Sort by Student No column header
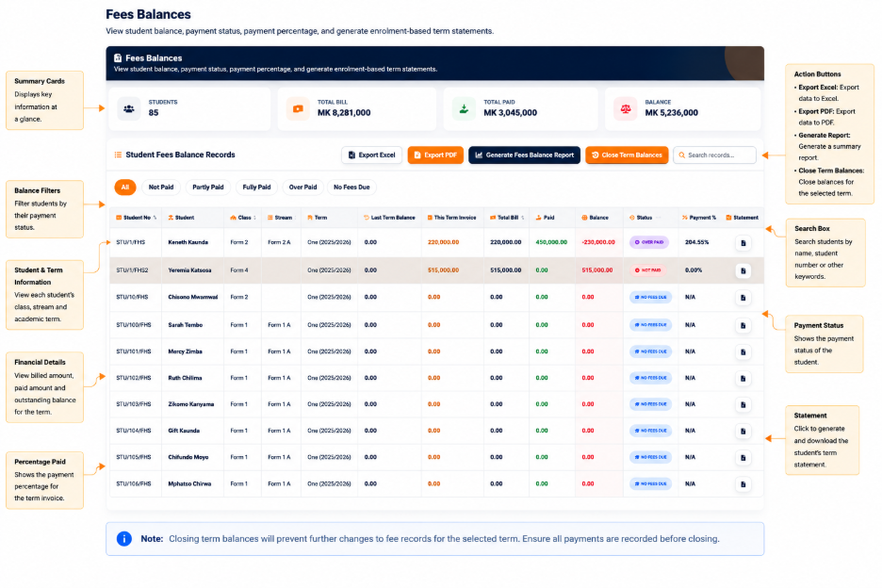Screen dimensions: 882x588 (136, 217)
